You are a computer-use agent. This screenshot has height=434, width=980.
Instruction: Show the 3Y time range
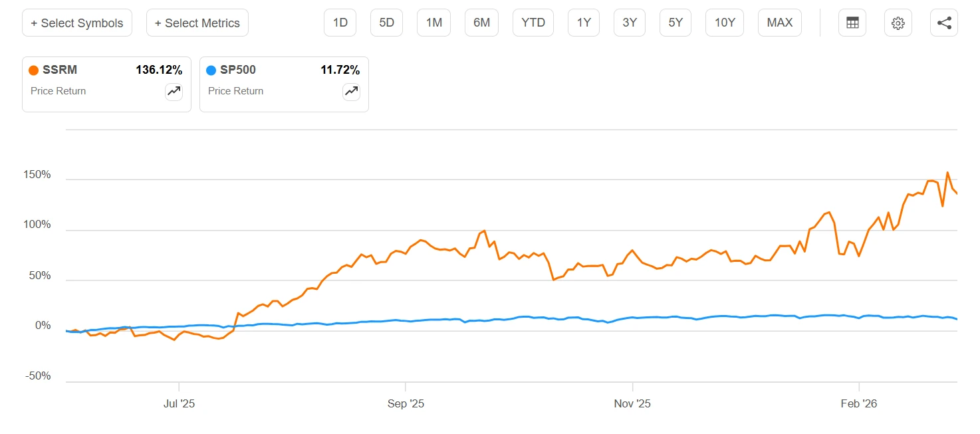tap(630, 23)
